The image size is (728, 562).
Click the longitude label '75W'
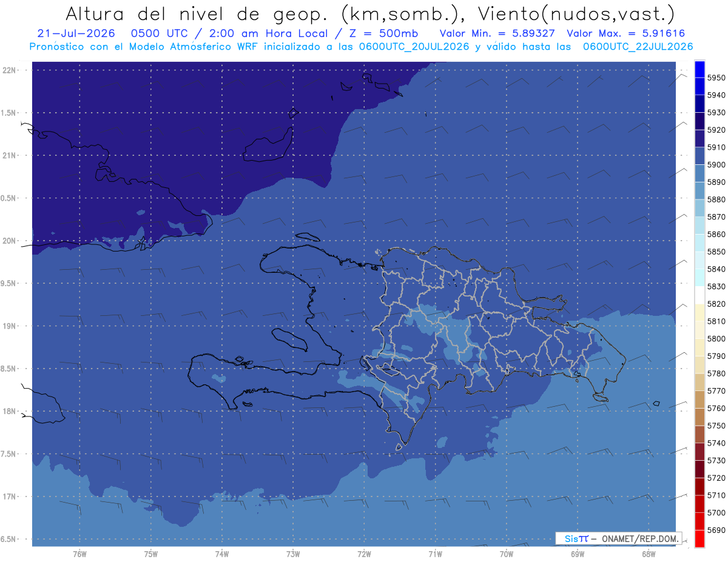pyautogui.click(x=150, y=554)
